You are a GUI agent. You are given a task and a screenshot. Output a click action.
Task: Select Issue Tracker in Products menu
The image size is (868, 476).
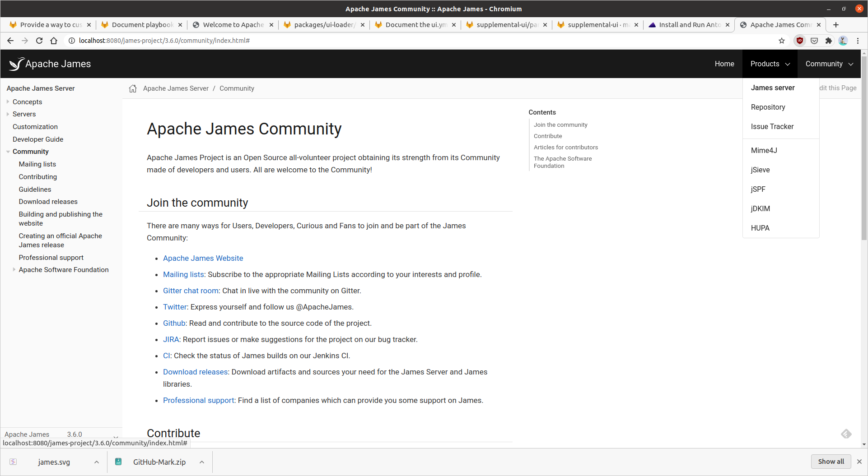tap(772, 127)
